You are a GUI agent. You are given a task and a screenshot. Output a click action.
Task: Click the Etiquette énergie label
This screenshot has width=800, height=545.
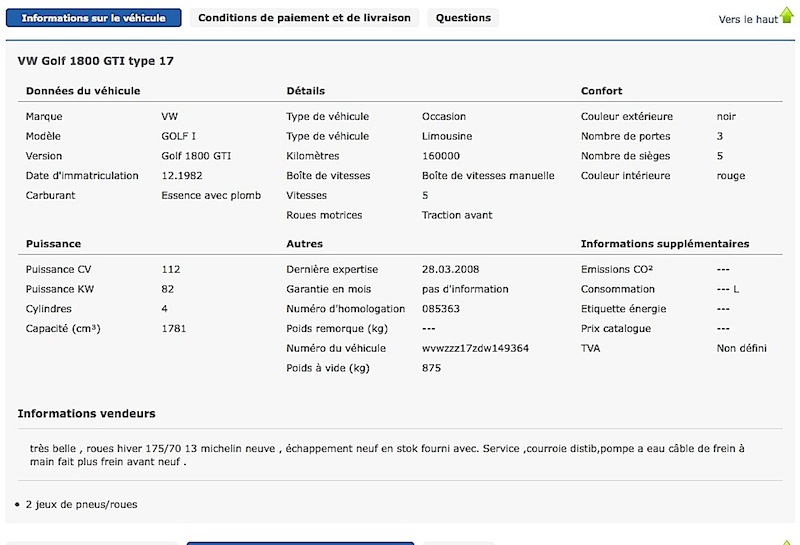(x=623, y=309)
